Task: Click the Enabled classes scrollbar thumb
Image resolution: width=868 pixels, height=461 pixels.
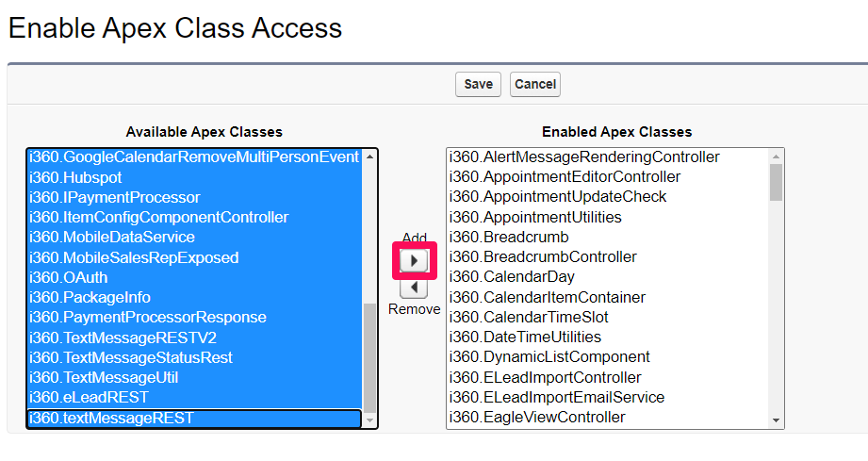Action: pos(776,183)
